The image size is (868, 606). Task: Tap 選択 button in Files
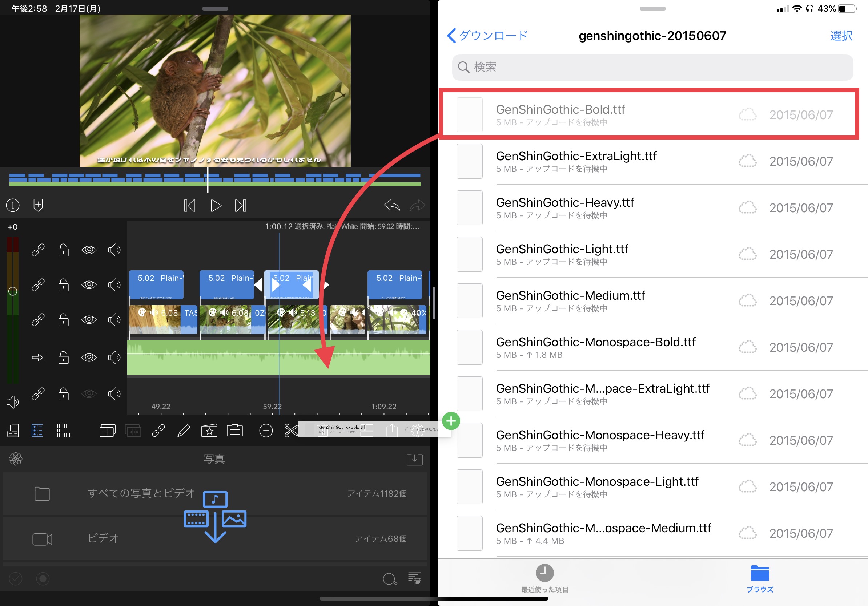coord(841,36)
